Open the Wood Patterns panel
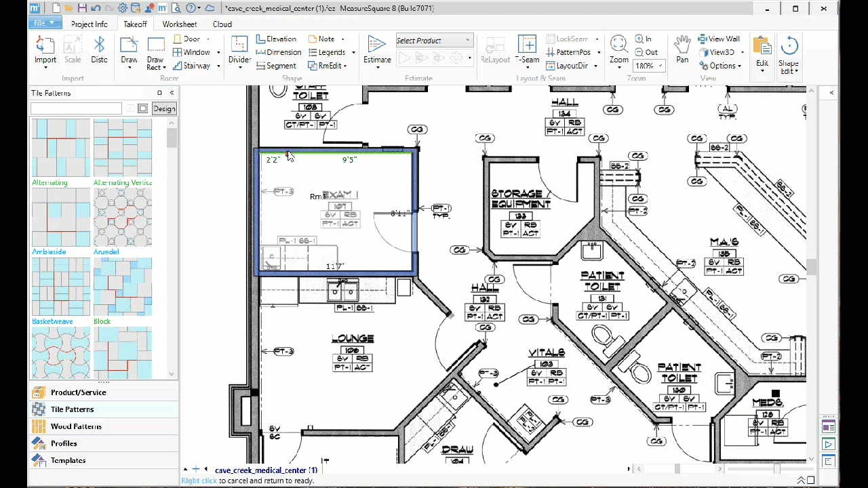This screenshot has height=488, width=868. 104,426
